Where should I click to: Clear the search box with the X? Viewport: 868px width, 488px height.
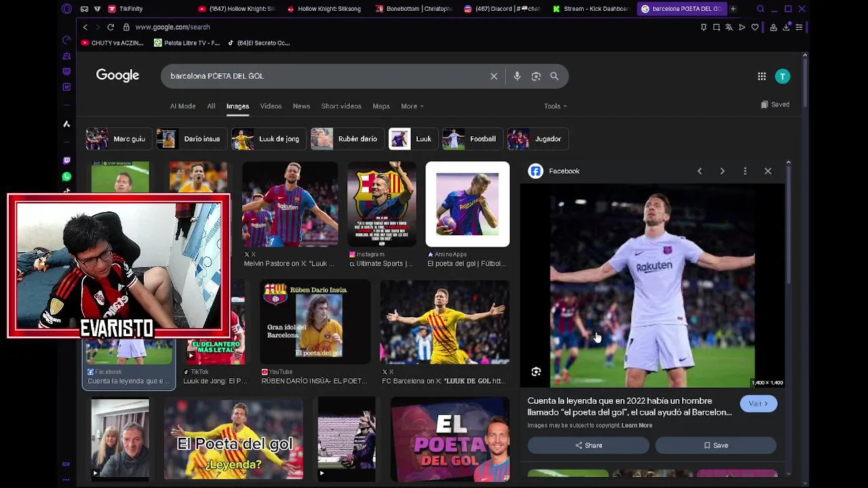point(494,76)
